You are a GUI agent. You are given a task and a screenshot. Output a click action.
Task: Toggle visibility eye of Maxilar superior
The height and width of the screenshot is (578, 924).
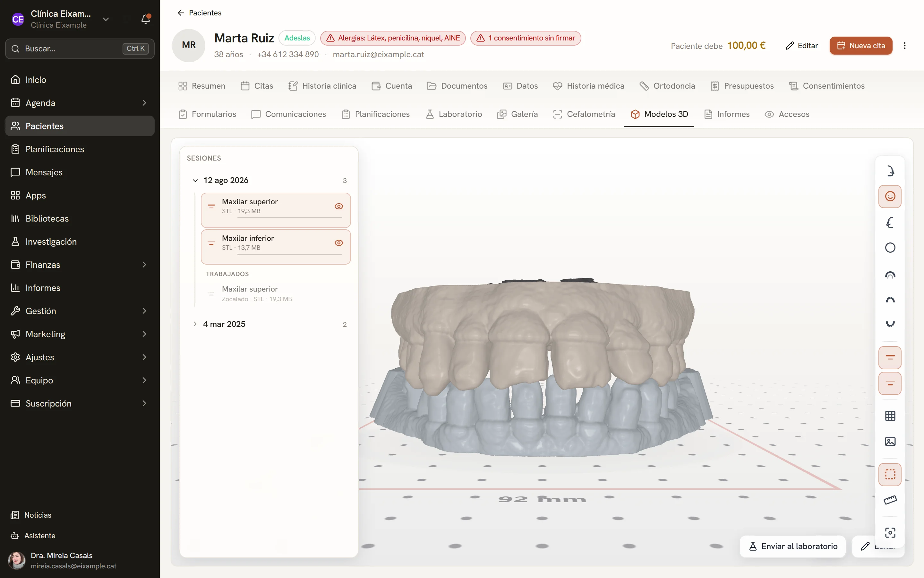[339, 206]
